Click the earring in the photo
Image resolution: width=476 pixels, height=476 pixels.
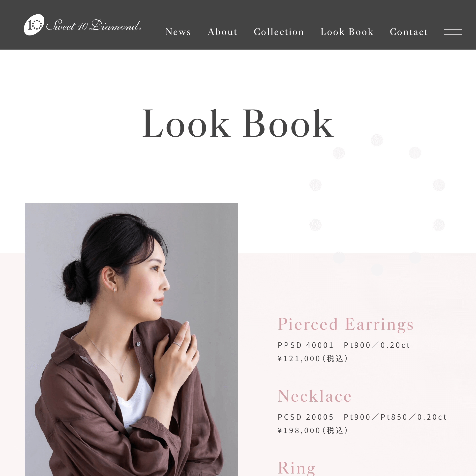114,290
